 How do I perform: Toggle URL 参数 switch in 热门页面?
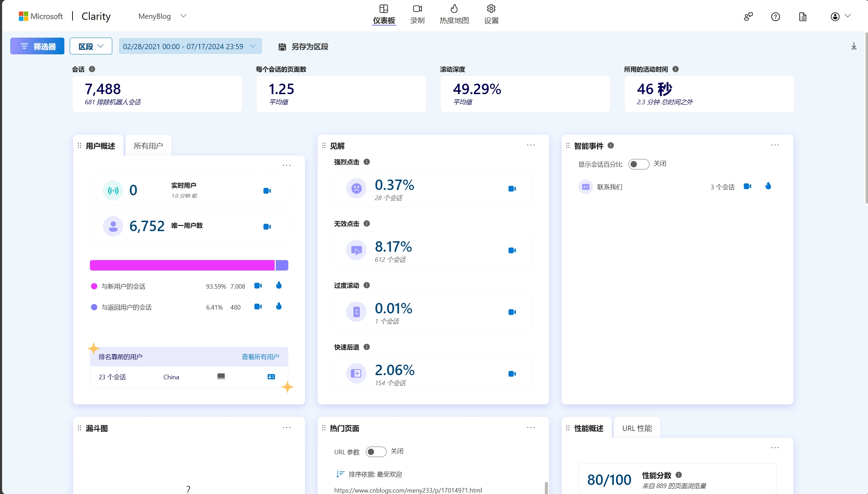(376, 452)
